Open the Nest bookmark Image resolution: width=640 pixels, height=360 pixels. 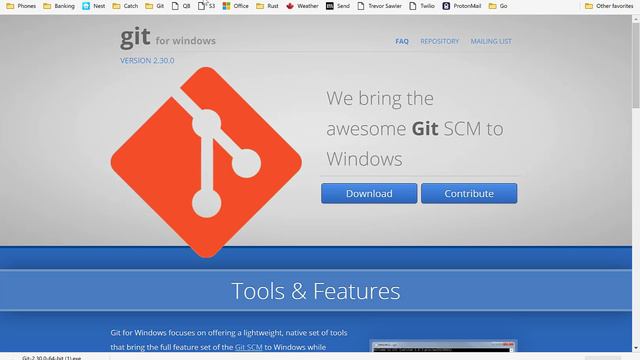[x=93, y=6]
